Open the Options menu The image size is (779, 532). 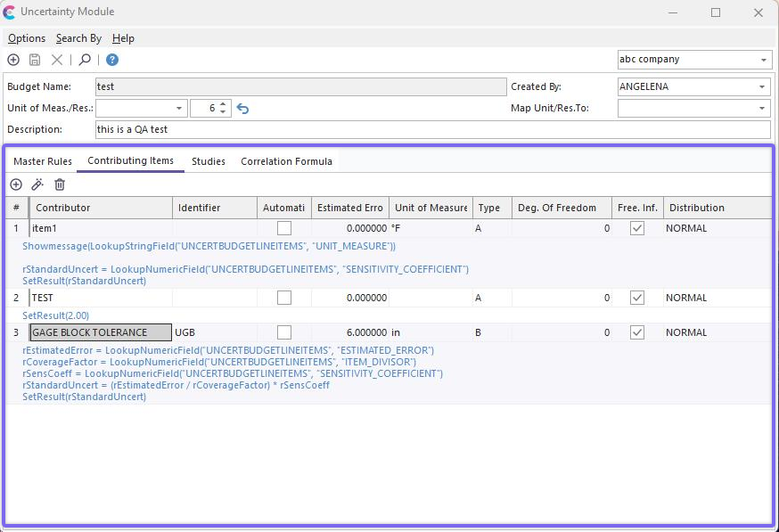pos(27,38)
